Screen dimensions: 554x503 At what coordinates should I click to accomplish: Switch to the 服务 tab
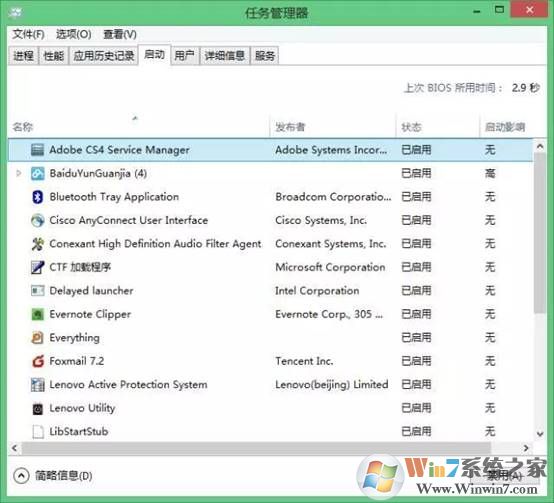pyautogui.click(x=265, y=56)
